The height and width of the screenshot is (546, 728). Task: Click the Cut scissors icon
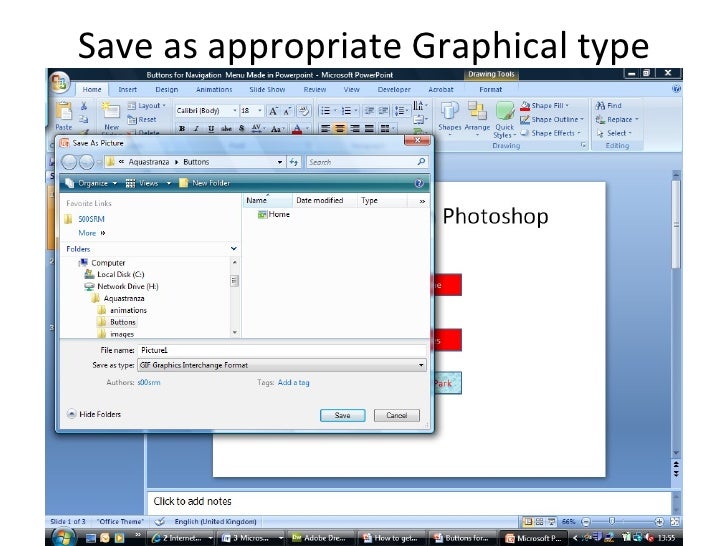click(x=84, y=106)
